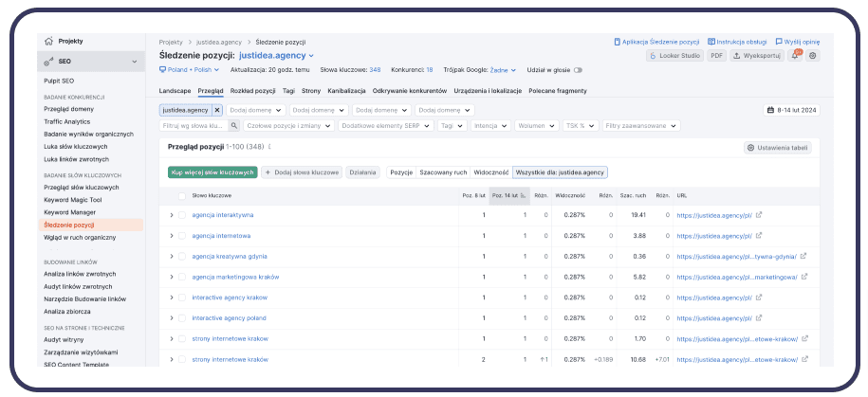868x397 pixels.
Task: Open external link icon for interactive agency krakow
Action: (759, 298)
